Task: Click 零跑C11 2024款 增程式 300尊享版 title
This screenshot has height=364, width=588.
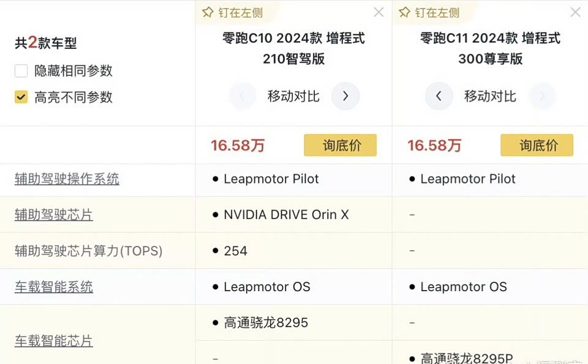Action: pos(490,48)
